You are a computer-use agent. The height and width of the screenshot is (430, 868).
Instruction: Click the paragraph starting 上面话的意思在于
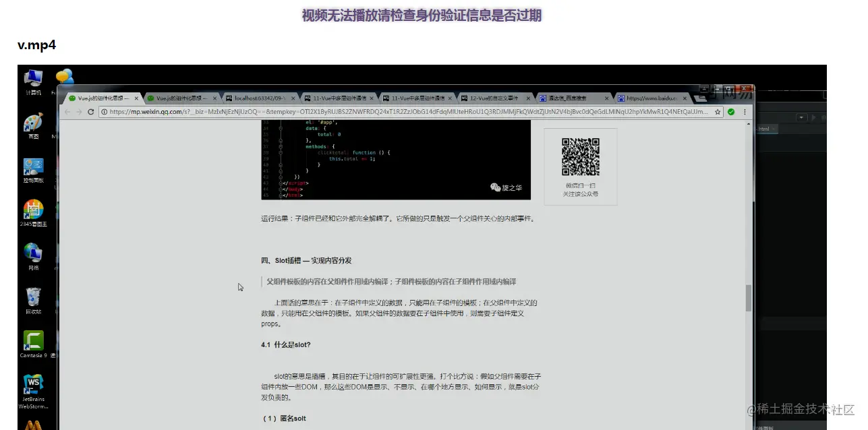(399, 313)
